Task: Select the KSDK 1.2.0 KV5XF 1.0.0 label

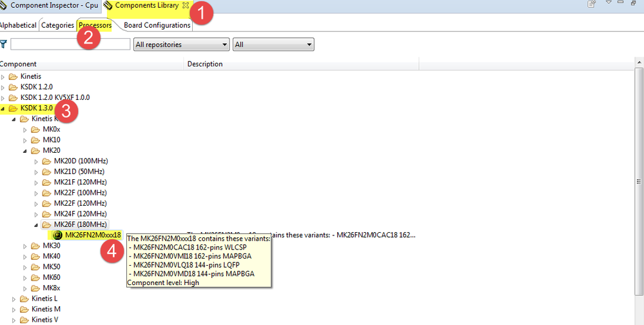Action: [x=55, y=98]
